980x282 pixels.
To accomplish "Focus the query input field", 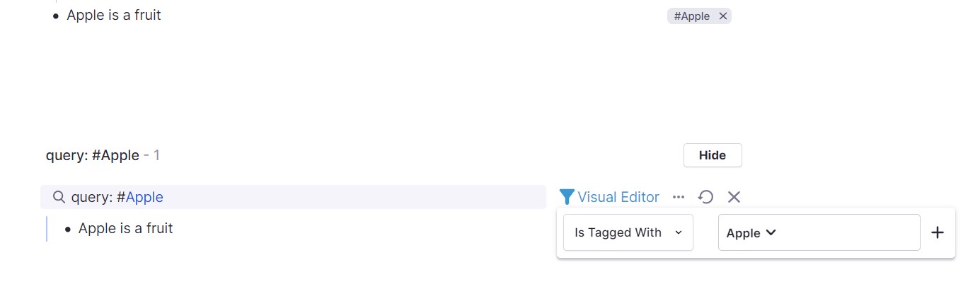I will (x=293, y=197).
